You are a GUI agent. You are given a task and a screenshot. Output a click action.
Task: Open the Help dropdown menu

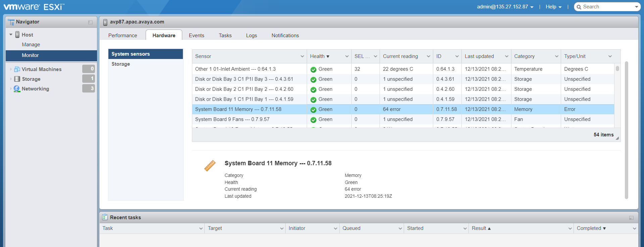click(x=553, y=7)
